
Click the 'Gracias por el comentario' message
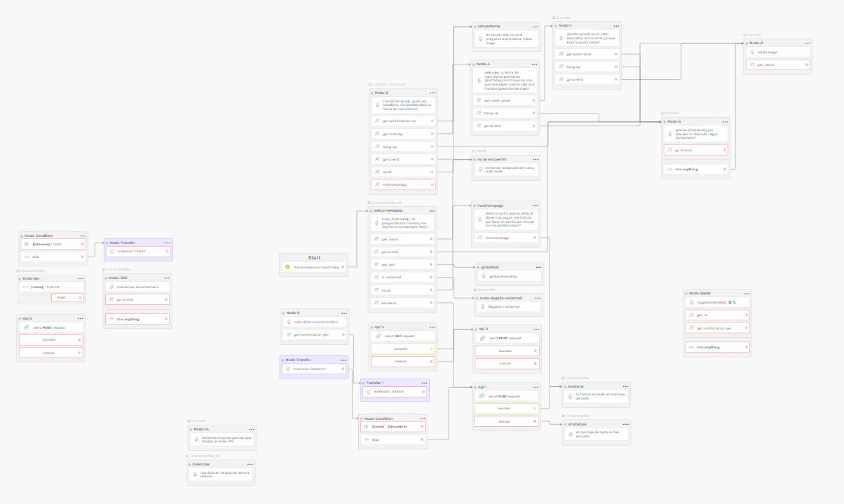(x=137, y=287)
